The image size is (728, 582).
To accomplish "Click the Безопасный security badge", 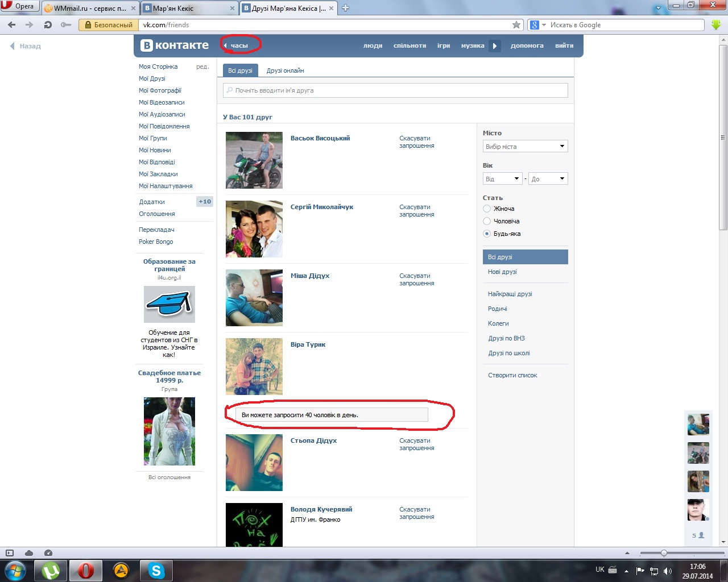I will click(x=109, y=25).
